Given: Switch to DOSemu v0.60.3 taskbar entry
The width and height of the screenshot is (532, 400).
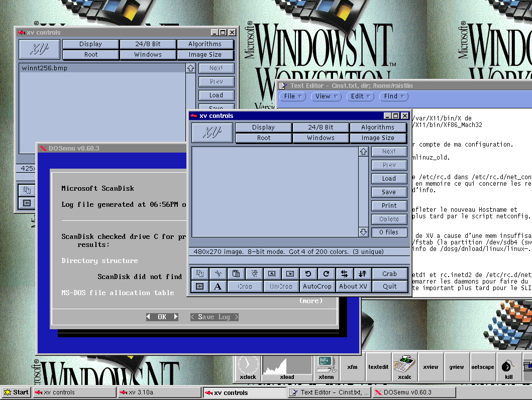Looking at the screenshot, I should coord(414,392).
